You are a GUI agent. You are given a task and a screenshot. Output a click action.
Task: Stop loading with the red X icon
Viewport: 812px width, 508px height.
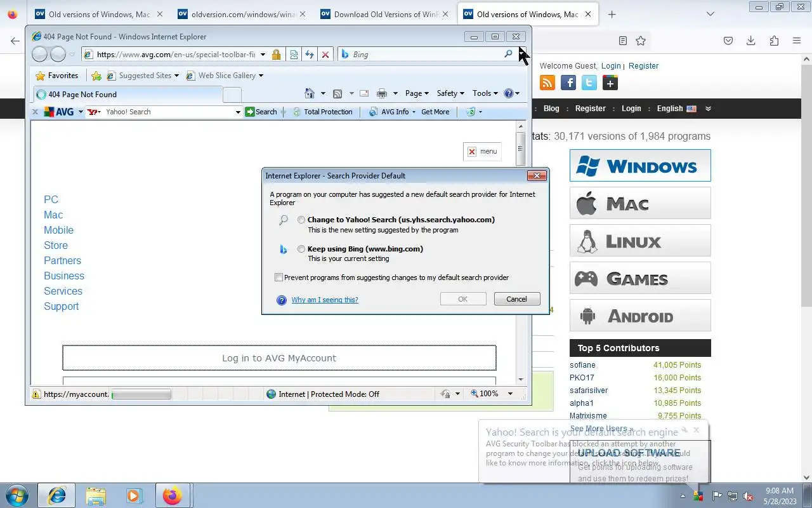[x=325, y=55]
